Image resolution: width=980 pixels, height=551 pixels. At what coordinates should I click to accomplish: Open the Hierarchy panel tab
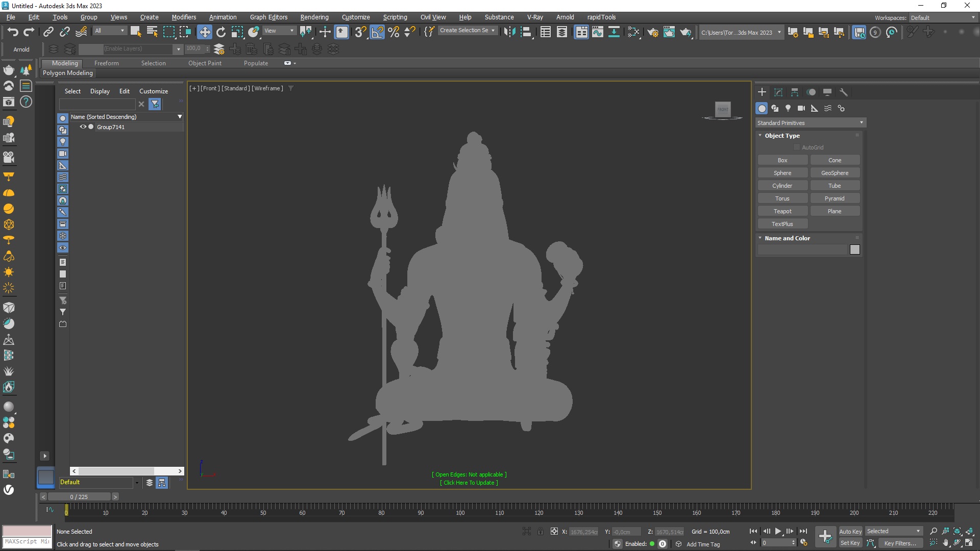click(x=795, y=92)
